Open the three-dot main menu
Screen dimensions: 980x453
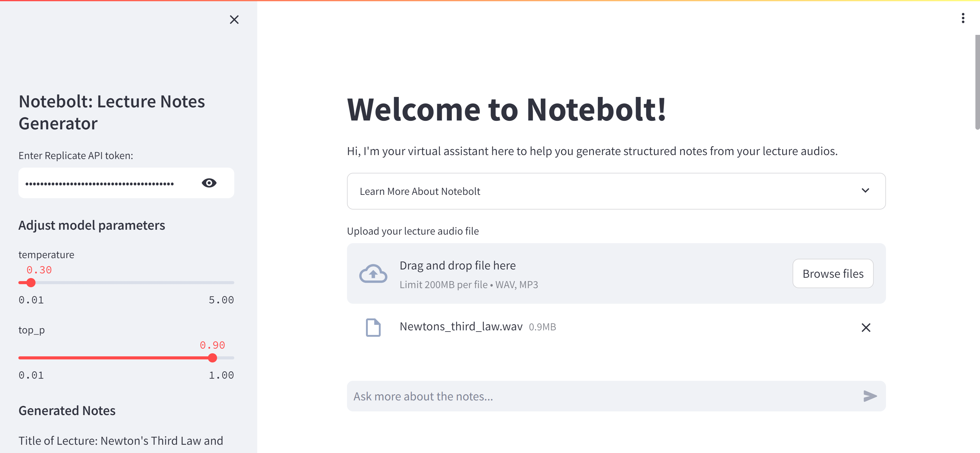(963, 18)
